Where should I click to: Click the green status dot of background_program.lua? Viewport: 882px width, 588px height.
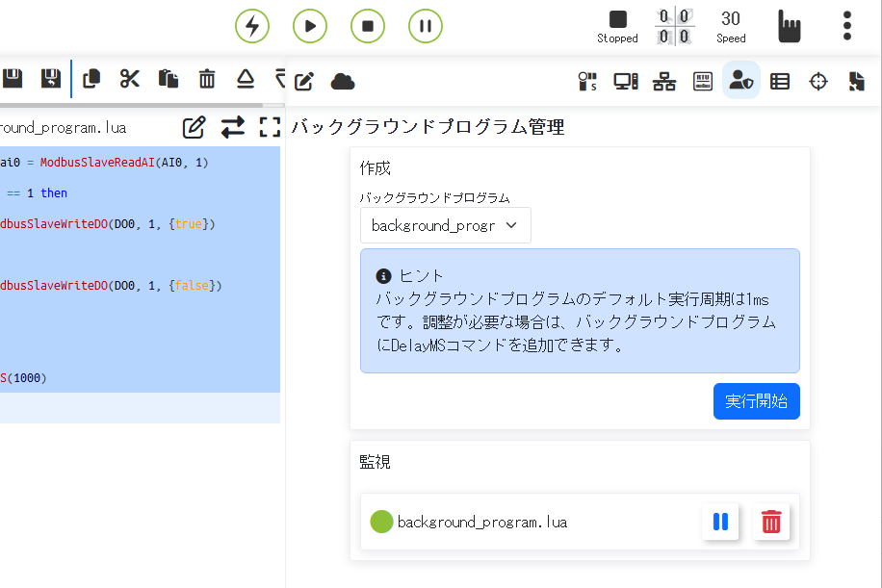tap(380, 522)
